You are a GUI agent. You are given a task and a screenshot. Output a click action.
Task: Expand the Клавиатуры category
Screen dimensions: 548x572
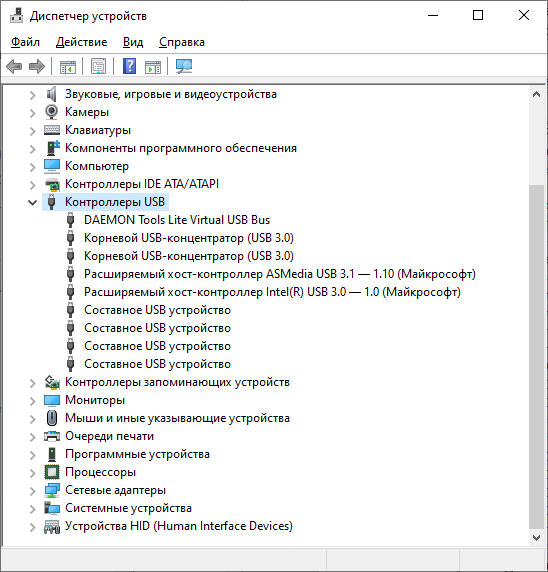click(x=32, y=131)
